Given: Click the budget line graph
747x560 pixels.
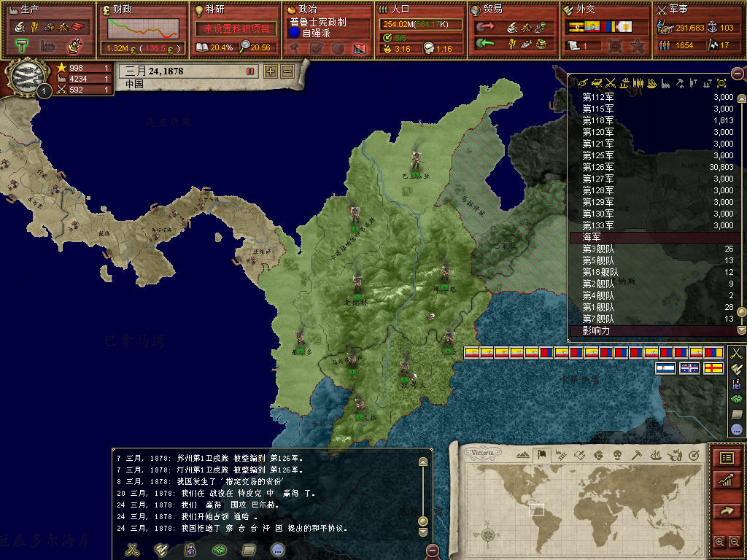Looking at the screenshot, I should (x=143, y=28).
